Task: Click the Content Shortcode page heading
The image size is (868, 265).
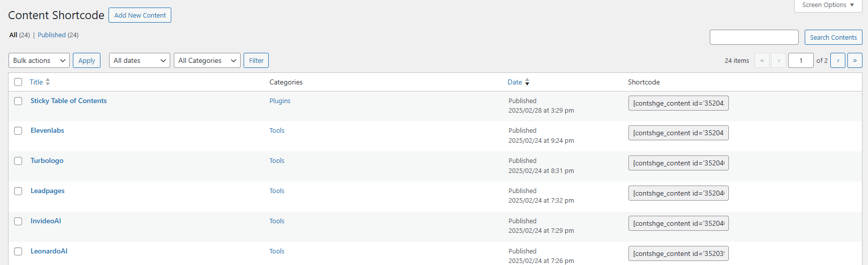Action: pos(56,15)
